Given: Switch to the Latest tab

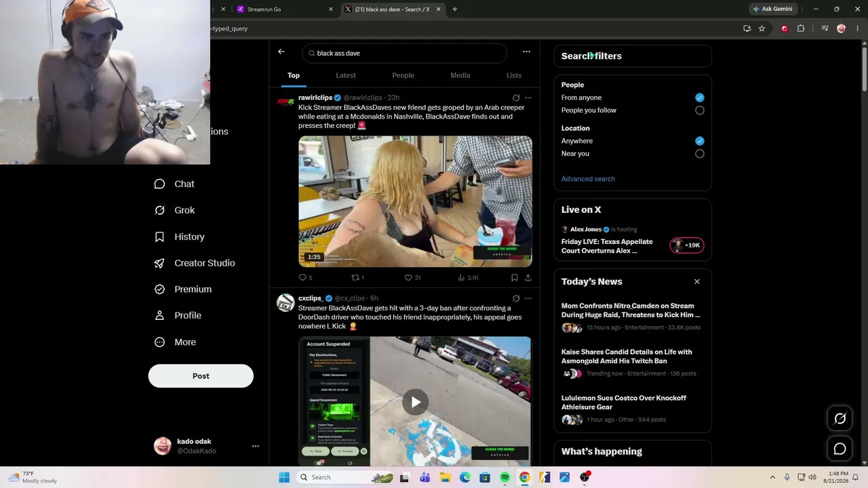Looking at the screenshot, I should (x=346, y=75).
